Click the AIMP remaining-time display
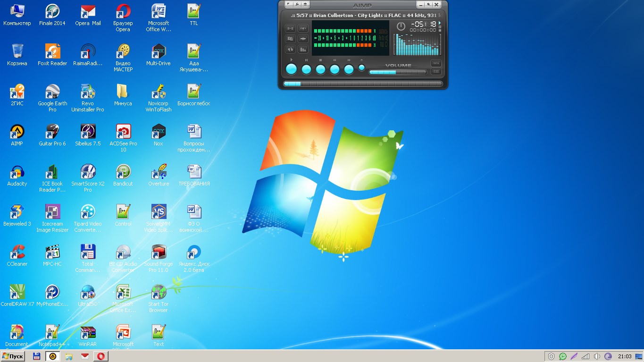 click(x=423, y=25)
